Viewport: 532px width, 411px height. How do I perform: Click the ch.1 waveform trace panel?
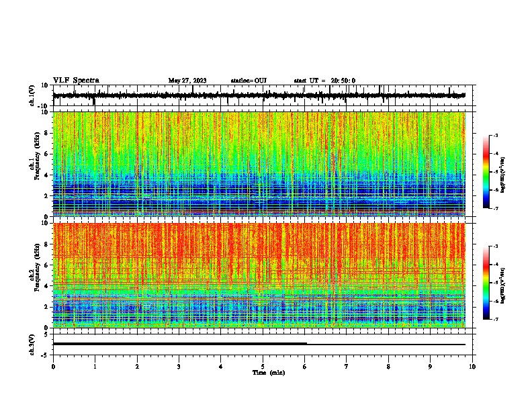point(264,95)
